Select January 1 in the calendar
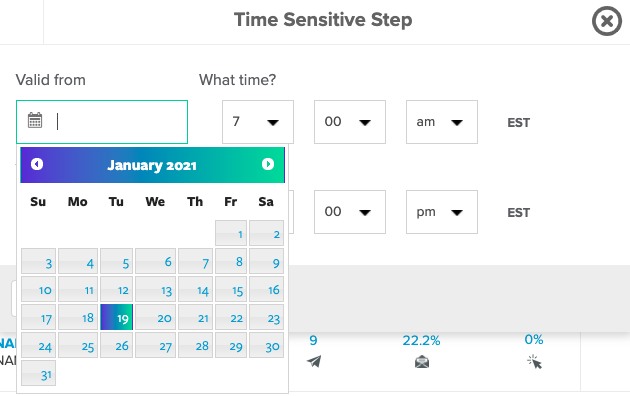630x396 pixels. (231, 233)
